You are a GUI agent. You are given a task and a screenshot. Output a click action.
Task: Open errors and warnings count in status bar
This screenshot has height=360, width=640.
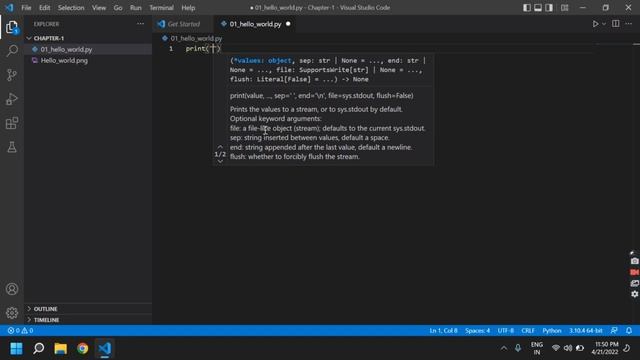tap(20, 331)
